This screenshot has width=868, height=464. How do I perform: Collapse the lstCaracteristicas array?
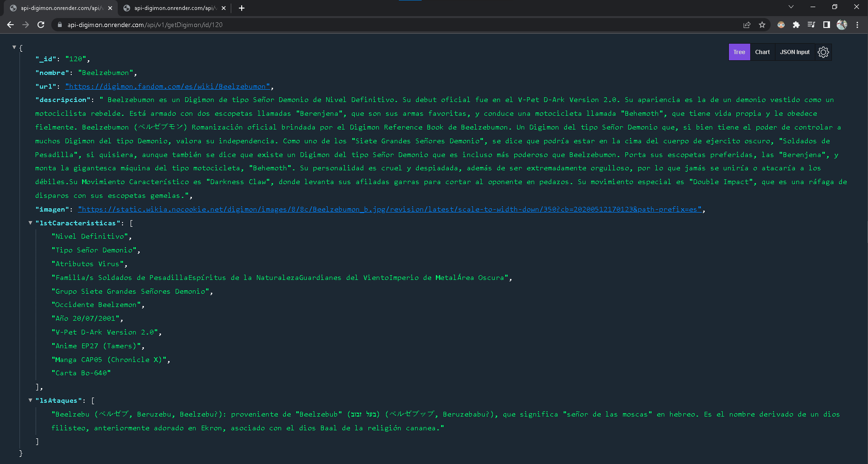coord(30,223)
